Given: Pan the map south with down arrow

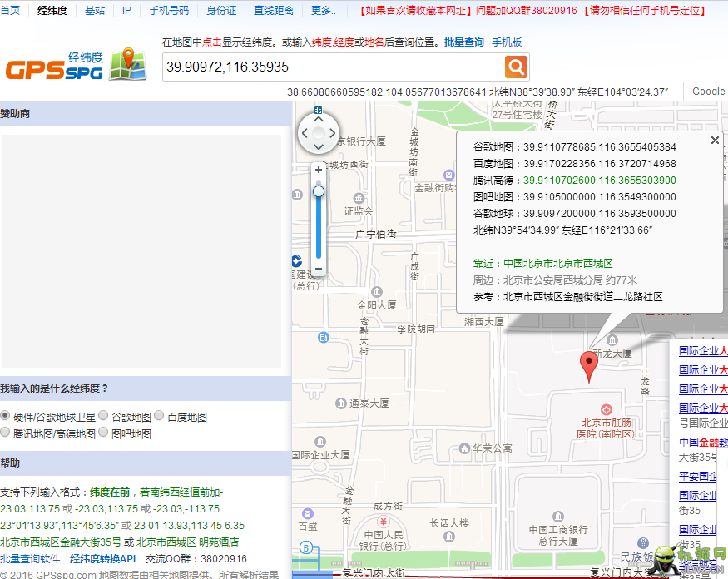Looking at the screenshot, I should (x=319, y=146).
